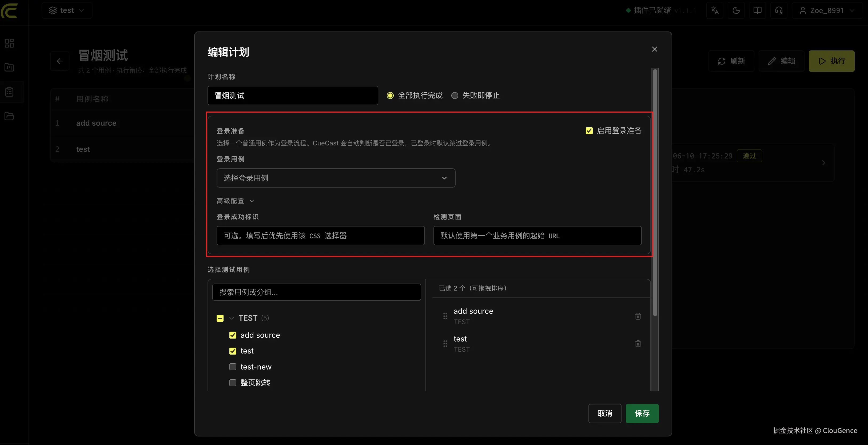Click add source in selected list
The height and width of the screenshot is (445, 868).
click(473, 311)
